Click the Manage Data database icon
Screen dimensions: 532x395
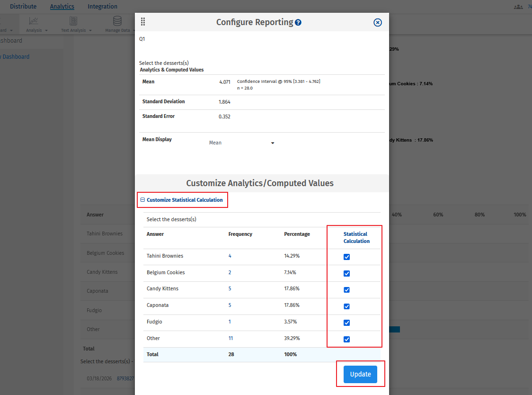pos(117,20)
